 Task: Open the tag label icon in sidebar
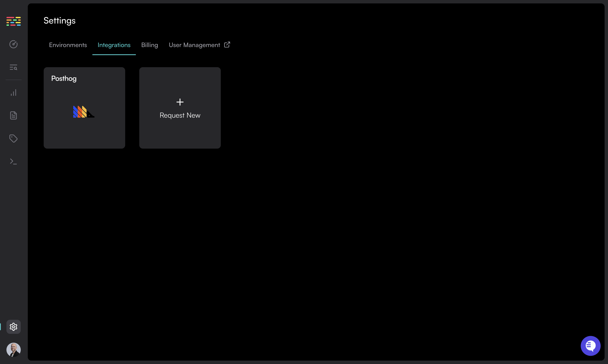point(13,138)
